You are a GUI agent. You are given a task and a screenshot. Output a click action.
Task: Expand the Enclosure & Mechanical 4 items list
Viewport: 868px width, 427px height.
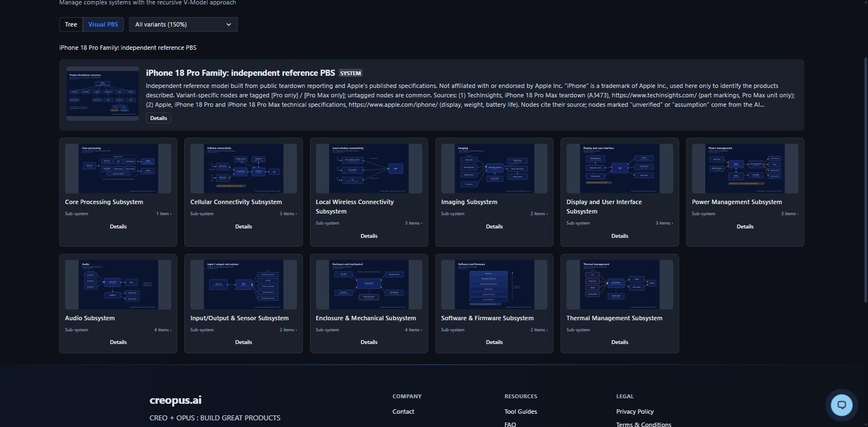pos(414,330)
